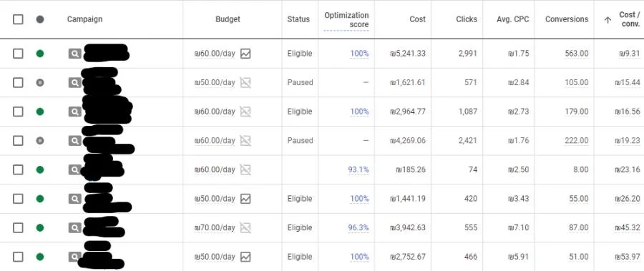Open the 100% optimization score in the ₪2,752.67 row

pos(359,257)
